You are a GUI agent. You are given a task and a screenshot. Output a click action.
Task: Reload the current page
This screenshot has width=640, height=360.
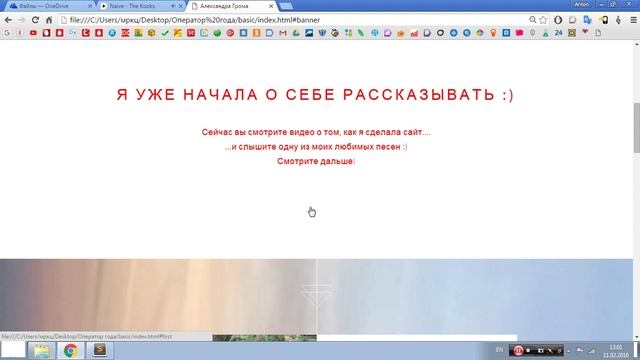(36, 20)
